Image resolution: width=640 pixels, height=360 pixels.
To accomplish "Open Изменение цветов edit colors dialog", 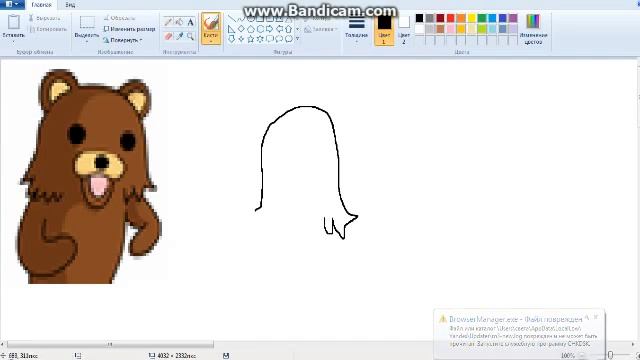I will point(533,29).
